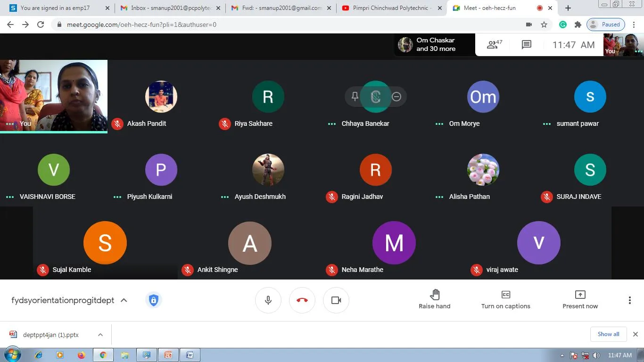Open Internet Explorer from the taskbar
The image size is (644, 362).
point(39,355)
